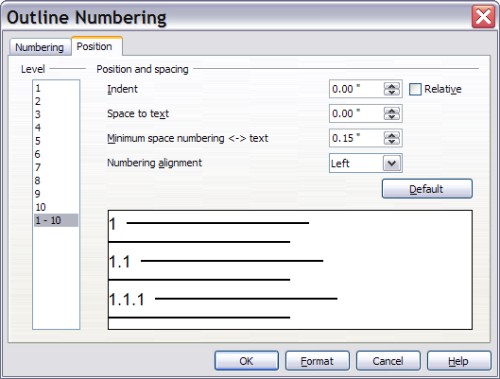Select level 1 in Level list
Image resolution: width=500 pixels, height=379 pixels.
(56, 88)
